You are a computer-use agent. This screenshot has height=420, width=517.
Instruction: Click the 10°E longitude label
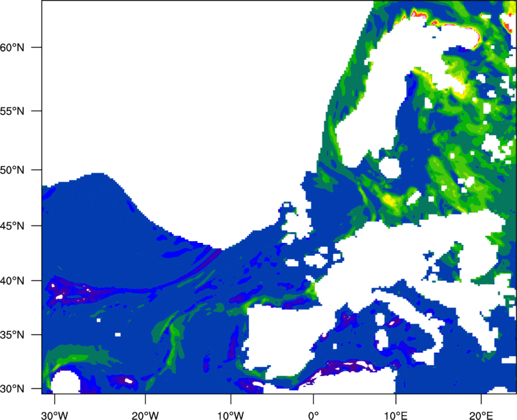(396, 415)
